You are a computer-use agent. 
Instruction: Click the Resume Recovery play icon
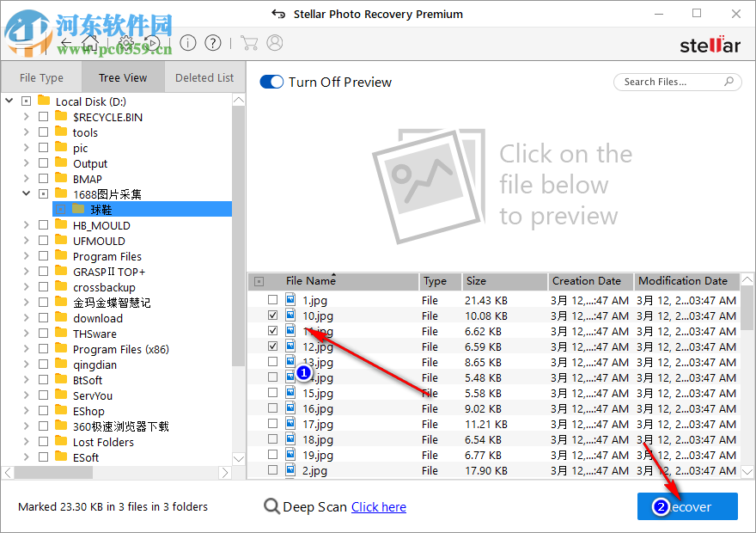pyautogui.click(x=153, y=42)
